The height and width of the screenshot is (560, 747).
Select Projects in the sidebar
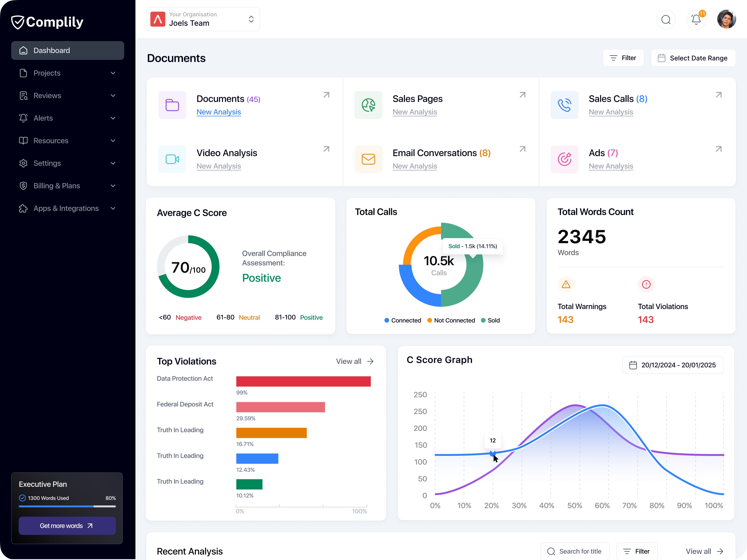pos(67,73)
